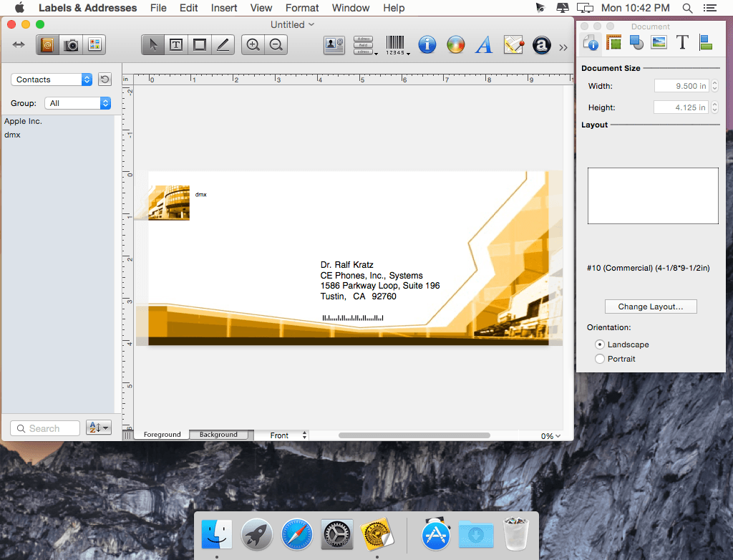
Task: Open the Insert menu
Action: click(224, 8)
